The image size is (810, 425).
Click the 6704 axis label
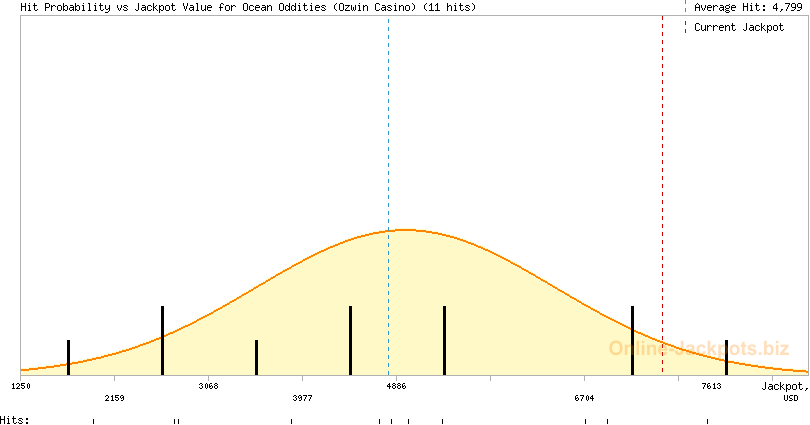pos(585,398)
